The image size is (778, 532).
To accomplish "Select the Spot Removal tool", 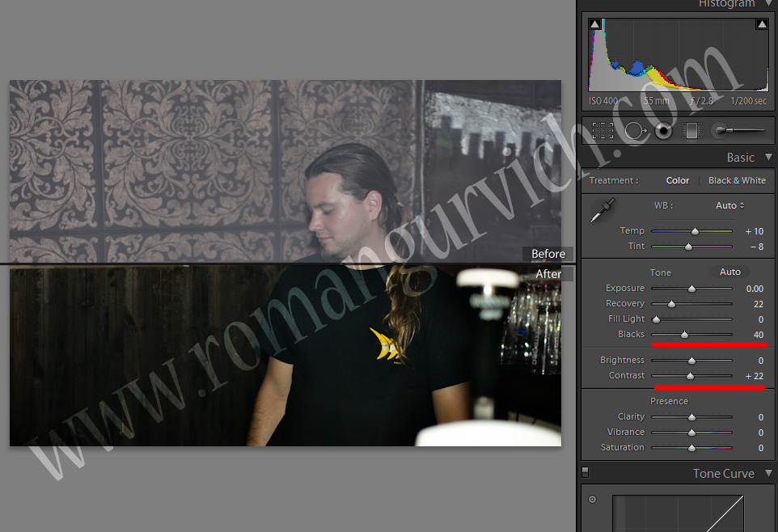I will click(634, 130).
